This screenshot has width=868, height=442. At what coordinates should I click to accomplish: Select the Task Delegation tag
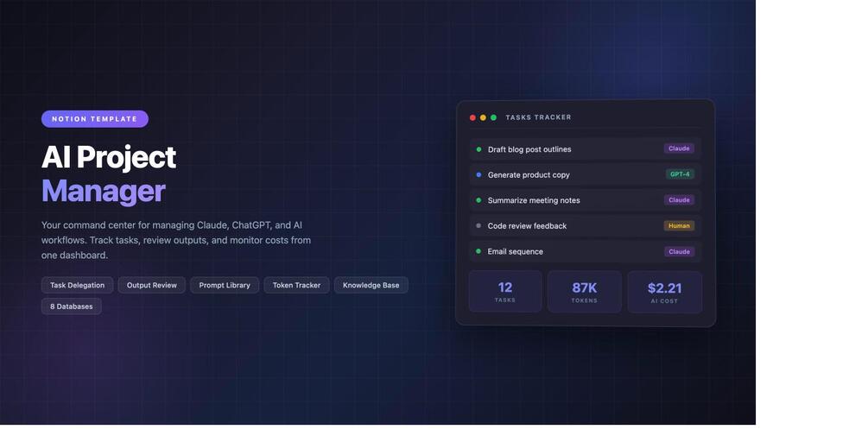78,286
